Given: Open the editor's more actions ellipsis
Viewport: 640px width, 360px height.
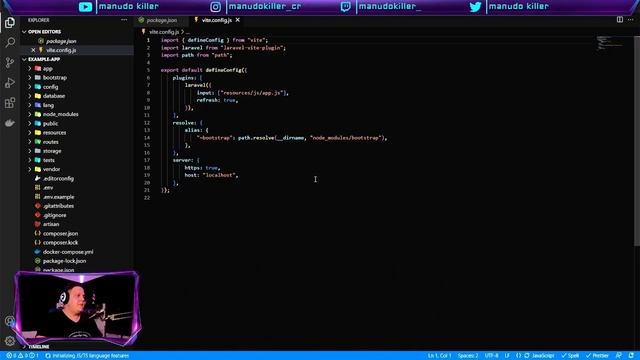Looking at the screenshot, I should [x=631, y=20].
